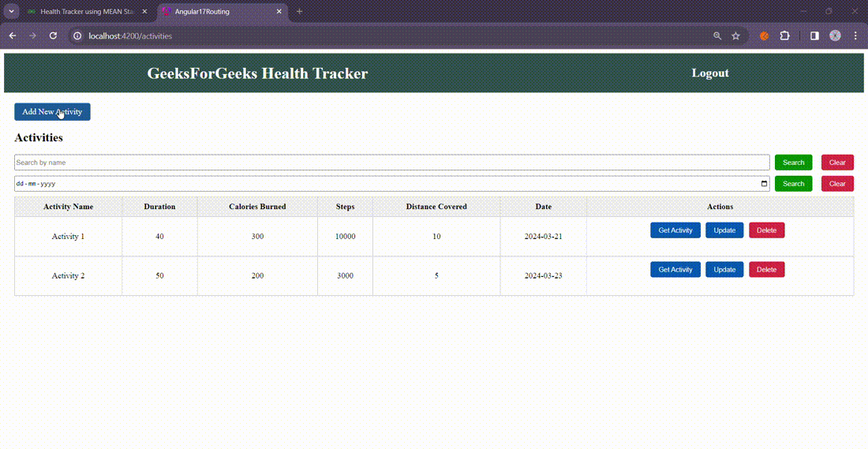Delete Activity 2
Viewport: 868px width, 449px height.
coord(767,270)
